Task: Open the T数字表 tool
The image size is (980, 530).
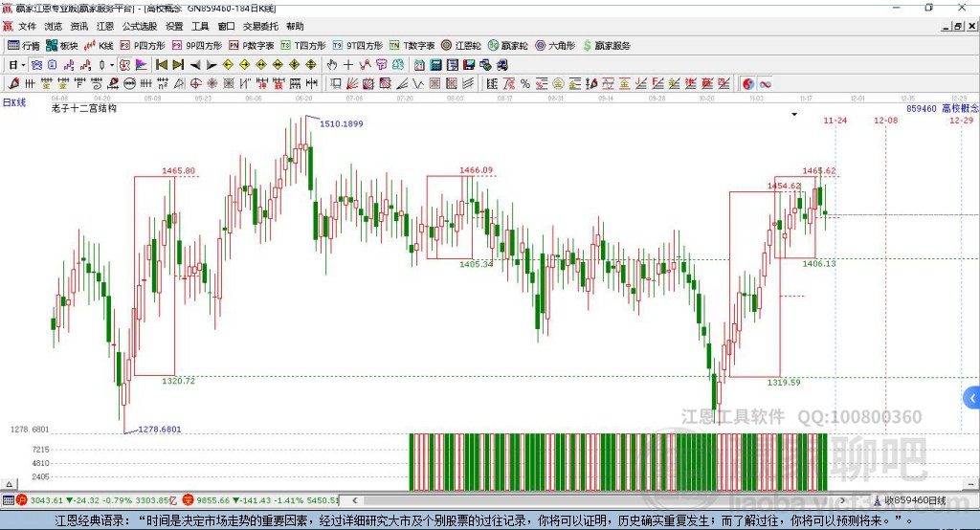Action: (x=412, y=46)
